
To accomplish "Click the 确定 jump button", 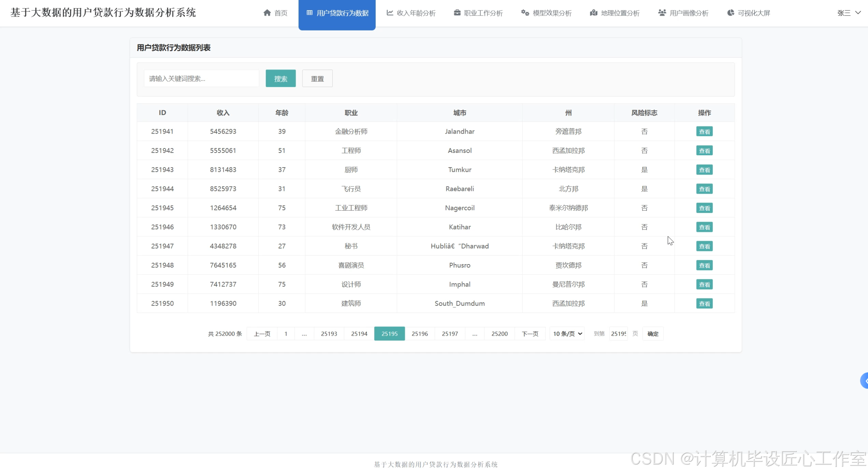I will (x=653, y=334).
